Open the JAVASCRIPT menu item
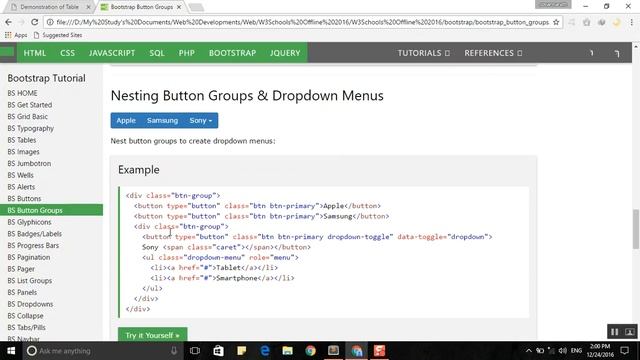Viewport: 640px width, 360px height. coord(112,53)
